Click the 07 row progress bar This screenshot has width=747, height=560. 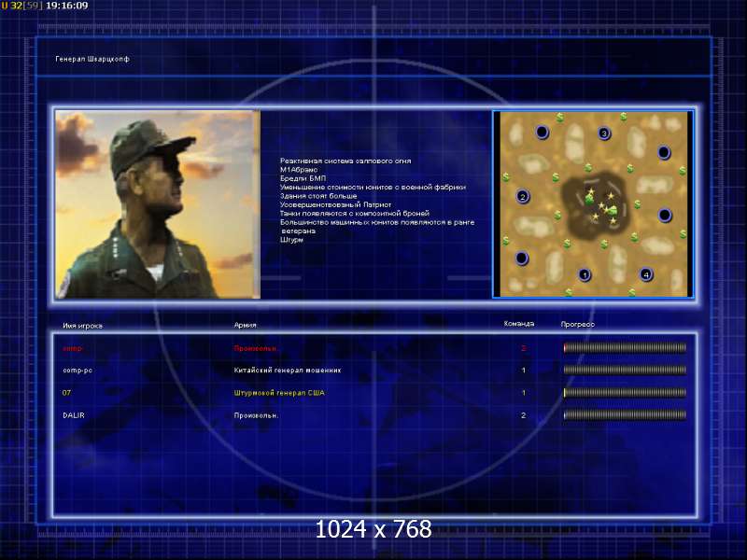(x=625, y=392)
